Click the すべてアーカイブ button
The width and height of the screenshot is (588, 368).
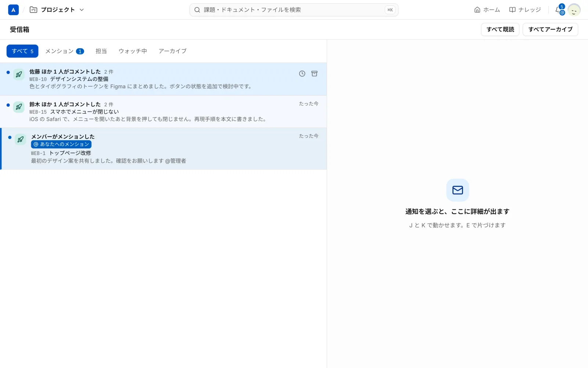click(550, 29)
